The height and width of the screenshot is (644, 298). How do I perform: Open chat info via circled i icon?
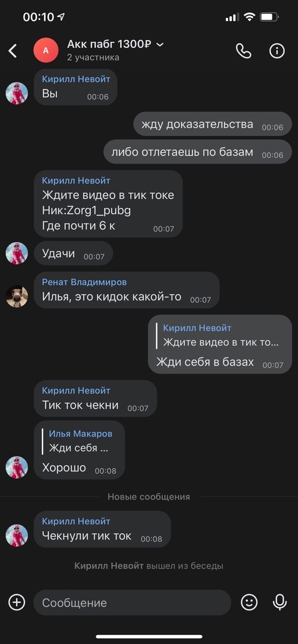[277, 51]
